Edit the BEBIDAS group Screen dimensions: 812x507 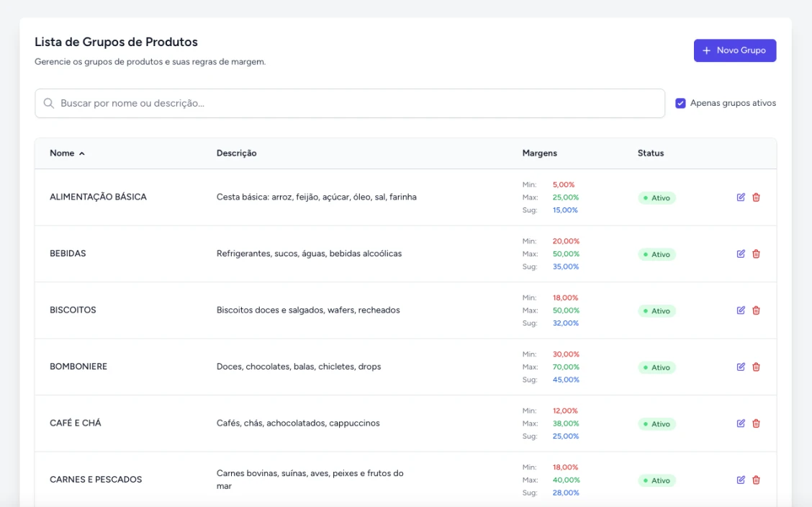(741, 253)
